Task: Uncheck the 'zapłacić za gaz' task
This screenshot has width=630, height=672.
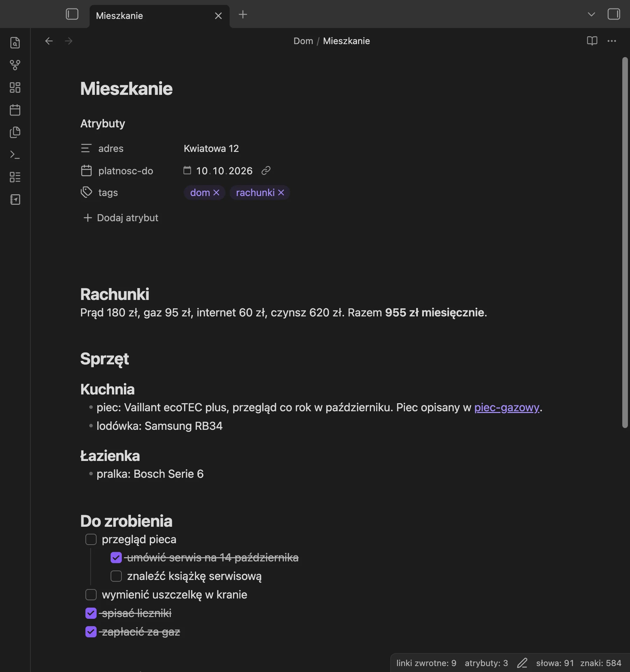Action: pyautogui.click(x=91, y=632)
